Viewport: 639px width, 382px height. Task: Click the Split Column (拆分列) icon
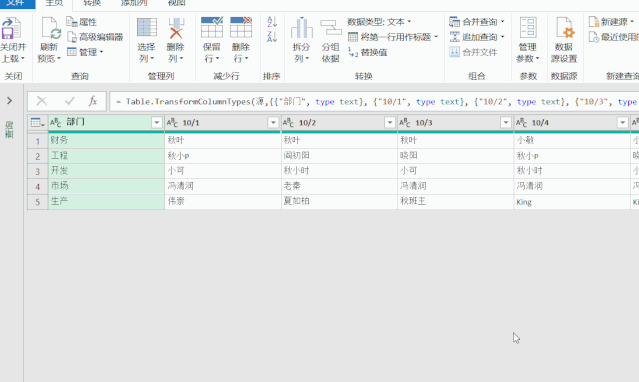coord(302,28)
